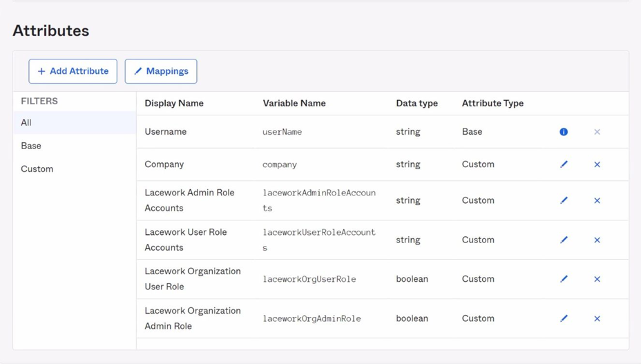Open the Mappings editor

tap(161, 71)
